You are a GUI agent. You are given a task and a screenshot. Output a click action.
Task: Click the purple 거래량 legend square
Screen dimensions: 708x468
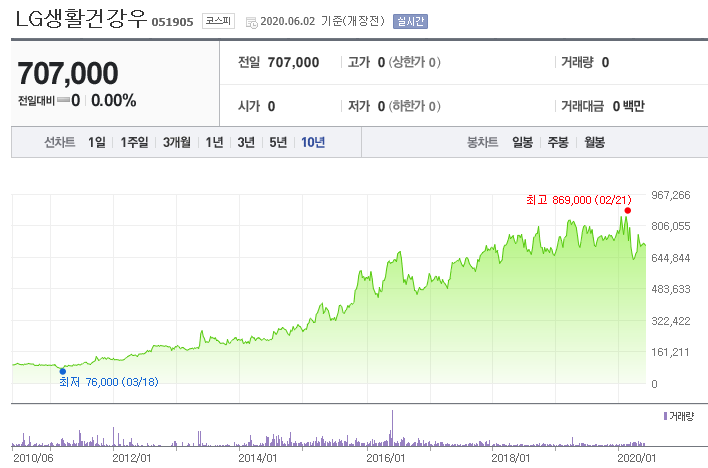(665, 416)
